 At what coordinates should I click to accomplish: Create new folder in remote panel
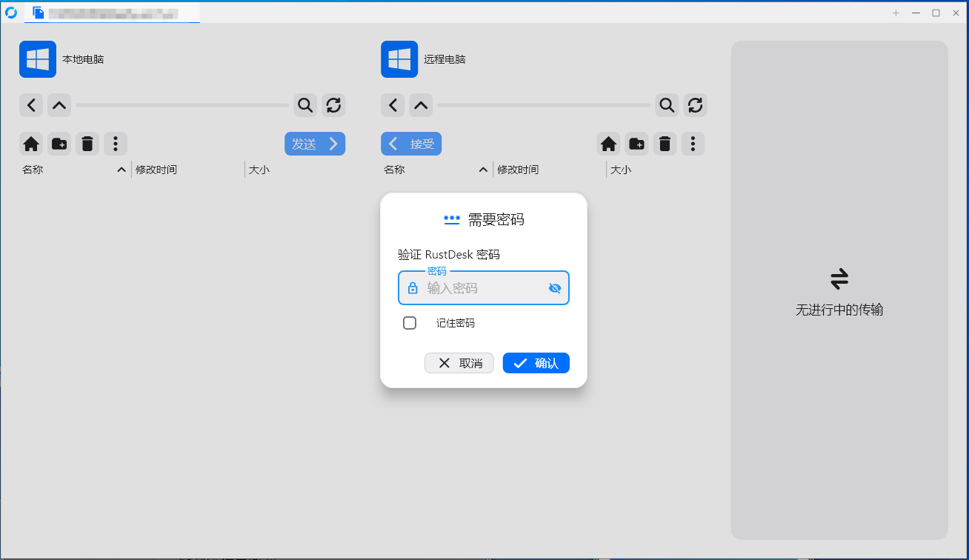pyautogui.click(x=636, y=144)
